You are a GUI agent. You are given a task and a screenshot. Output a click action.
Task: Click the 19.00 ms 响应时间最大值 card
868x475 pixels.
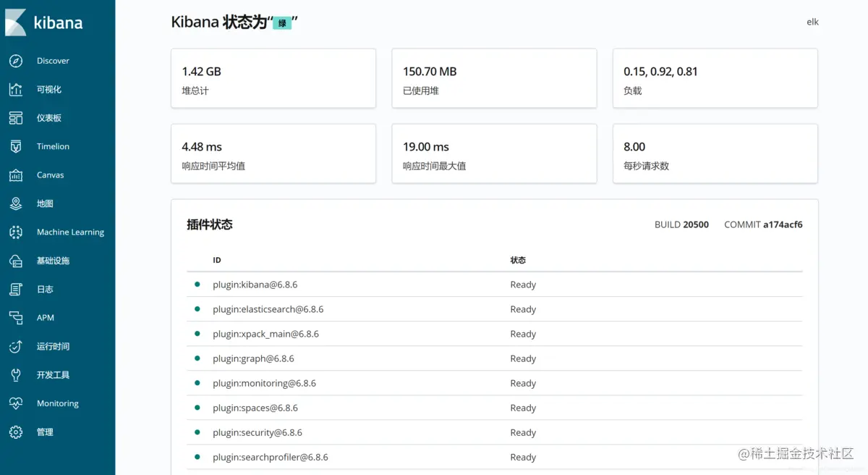tap(494, 154)
